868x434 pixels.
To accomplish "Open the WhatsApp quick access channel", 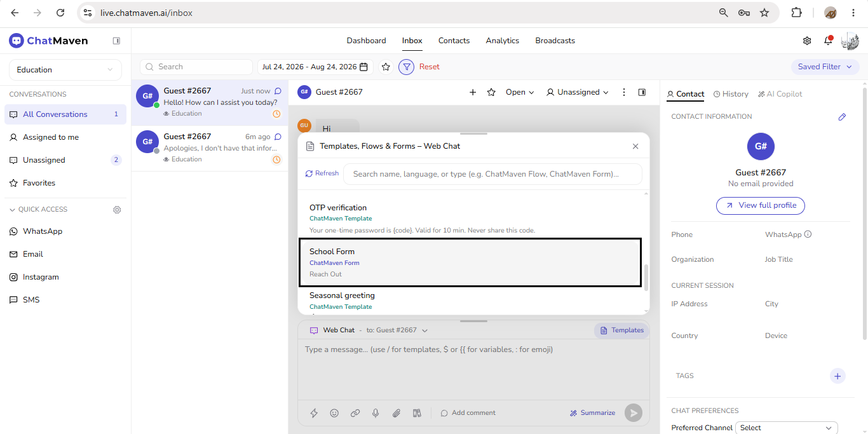I will 65,231.
